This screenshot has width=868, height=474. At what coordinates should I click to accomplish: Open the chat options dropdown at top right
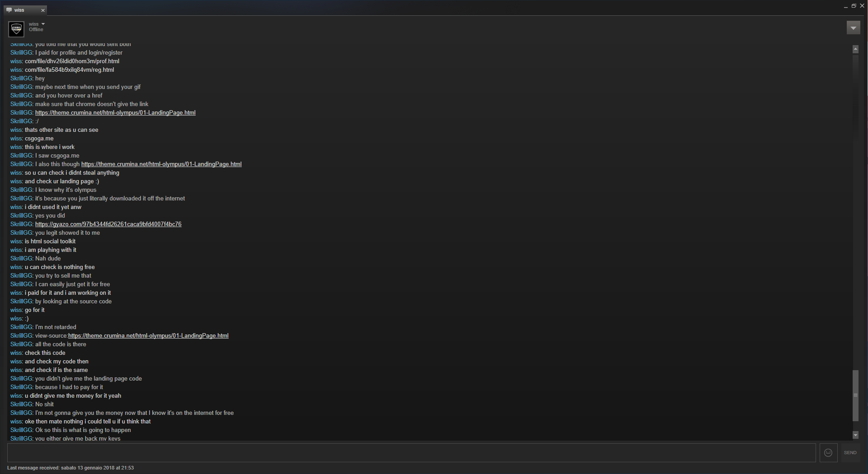(x=853, y=28)
